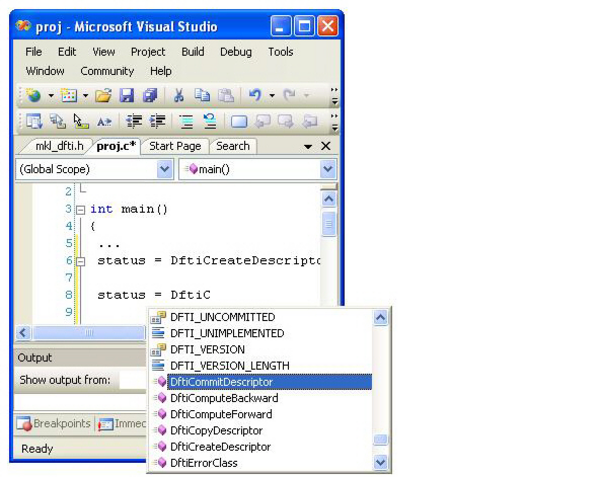Screen dimensions: 600x477
Task: Click the Toggle Bookmark icon
Action: pos(239,122)
